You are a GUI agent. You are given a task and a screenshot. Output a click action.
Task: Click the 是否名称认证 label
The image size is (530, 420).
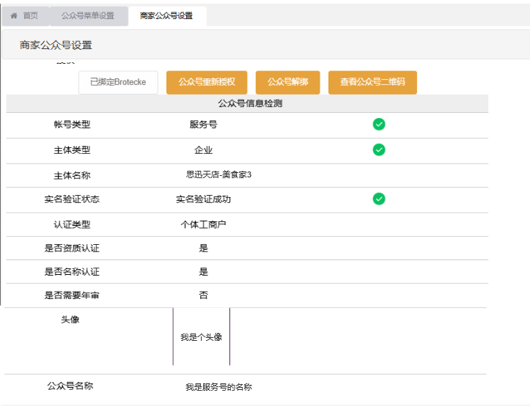(72, 272)
